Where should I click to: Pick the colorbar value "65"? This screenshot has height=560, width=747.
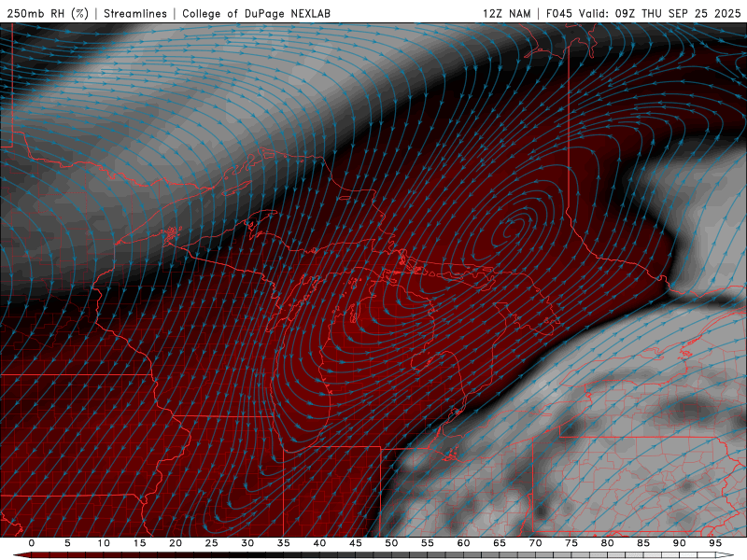coord(500,543)
